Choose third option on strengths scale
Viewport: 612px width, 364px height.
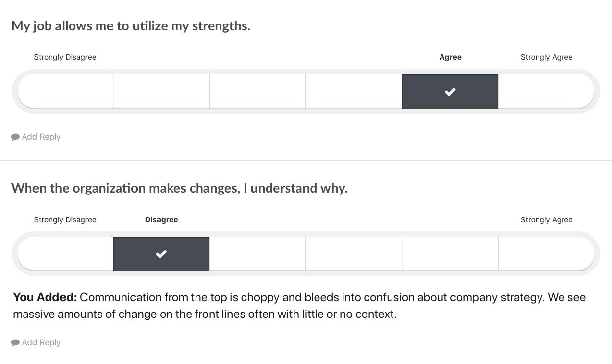point(258,92)
